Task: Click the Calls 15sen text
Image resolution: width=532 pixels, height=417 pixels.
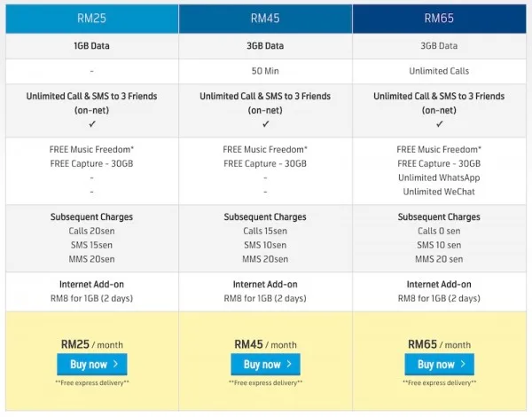Action: [265, 231]
